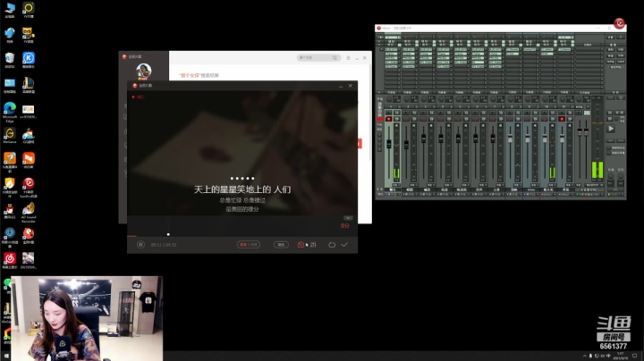The width and height of the screenshot is (644, 361).
Task: Click the 0分 score text
Action: click(x=345, y=226)
